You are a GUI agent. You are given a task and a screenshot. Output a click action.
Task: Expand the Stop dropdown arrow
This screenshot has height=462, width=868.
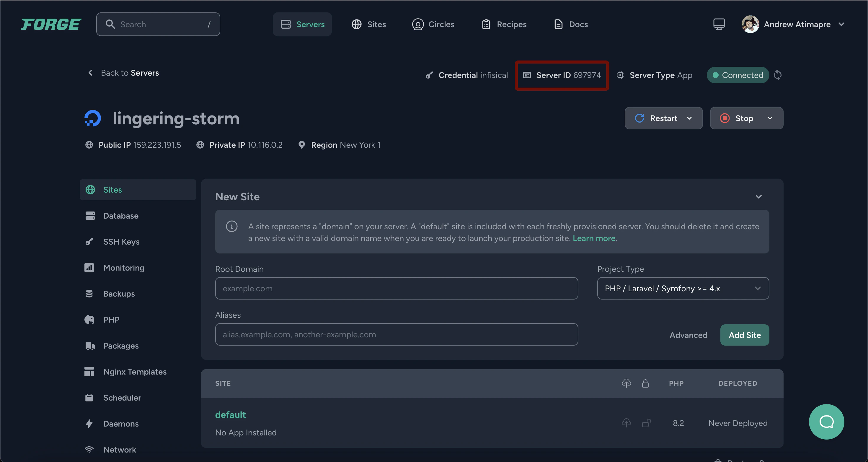tap(770, 118)
